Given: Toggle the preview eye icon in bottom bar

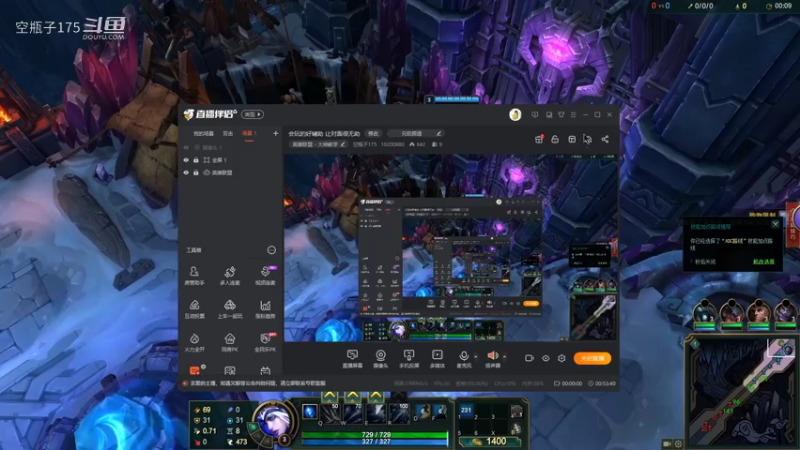Looking at the screenshot, I should pos(545,358).
